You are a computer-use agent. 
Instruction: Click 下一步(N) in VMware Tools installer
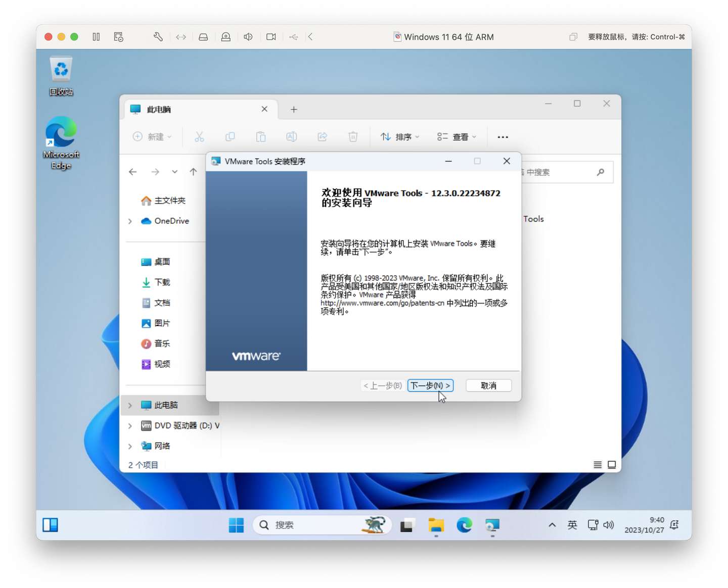pos(430,385)
